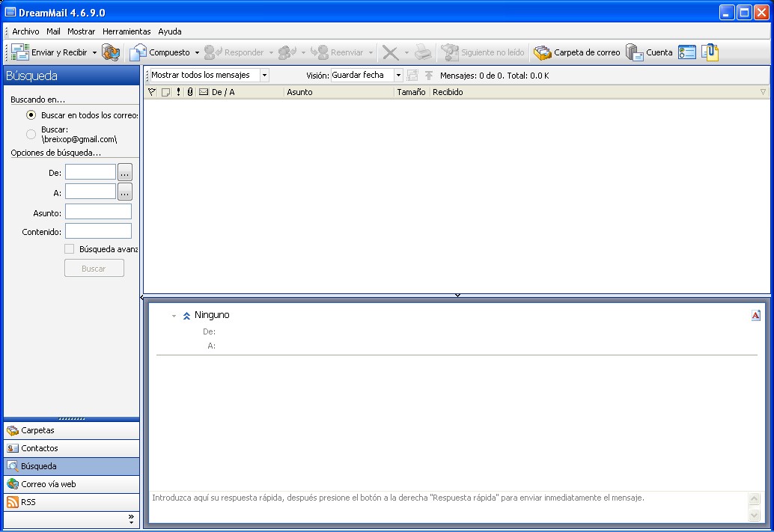Open the RSS pane
774x532 pixels.
pos(72,502)
